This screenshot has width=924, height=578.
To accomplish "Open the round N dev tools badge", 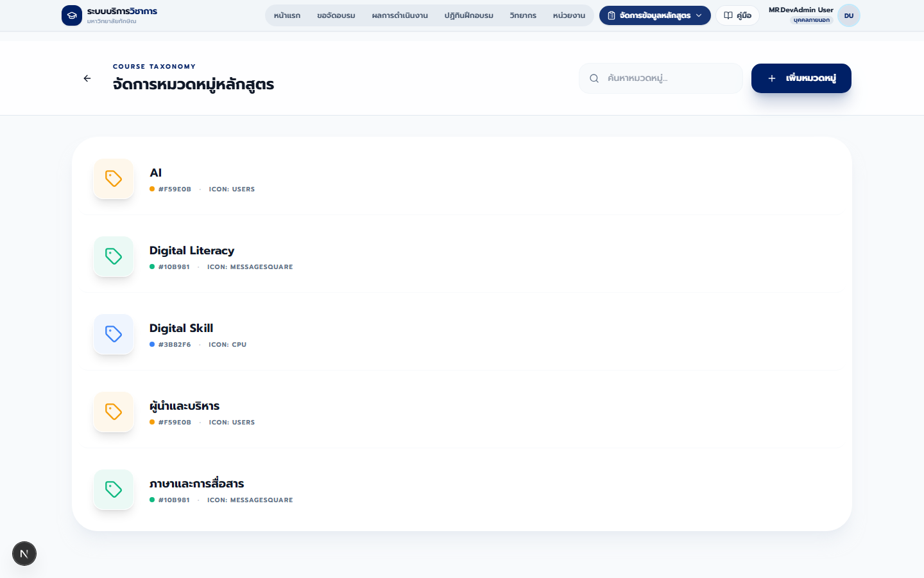I will click(x=24, y=554).
